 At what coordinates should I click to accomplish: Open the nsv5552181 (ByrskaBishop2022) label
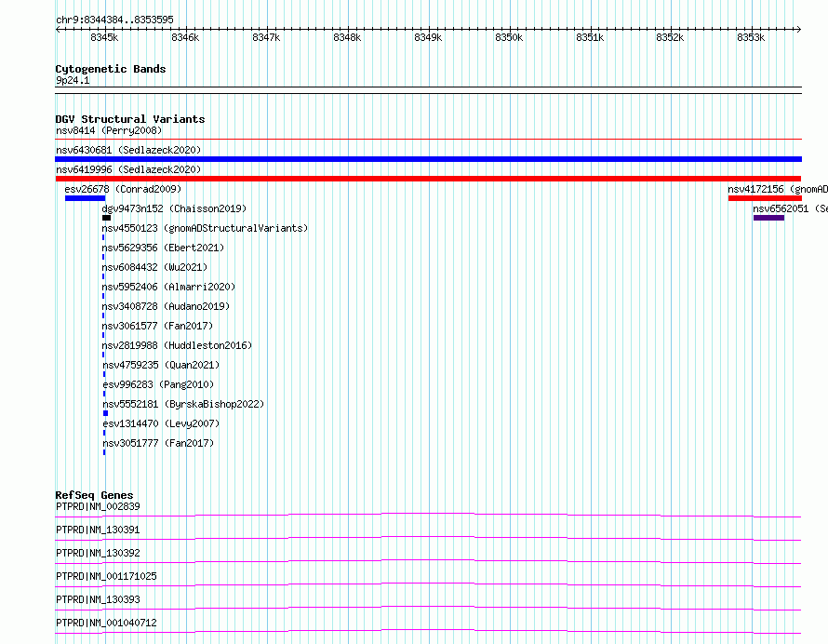coord(183,404)
